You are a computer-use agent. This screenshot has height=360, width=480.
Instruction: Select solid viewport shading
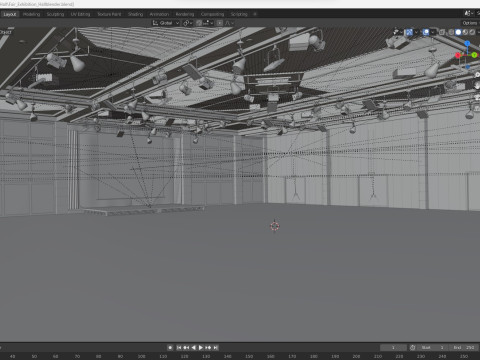(x=458, y=32)
